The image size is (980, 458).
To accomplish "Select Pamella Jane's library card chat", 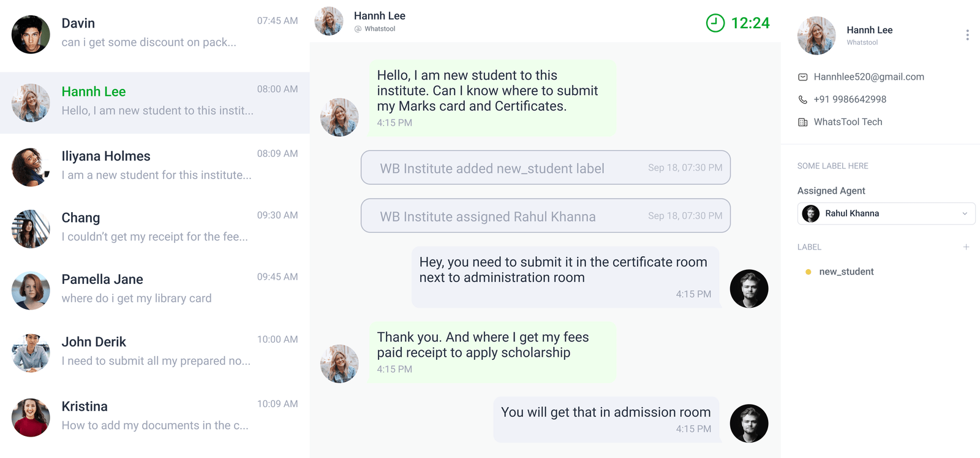I will (x=154, y=289).
